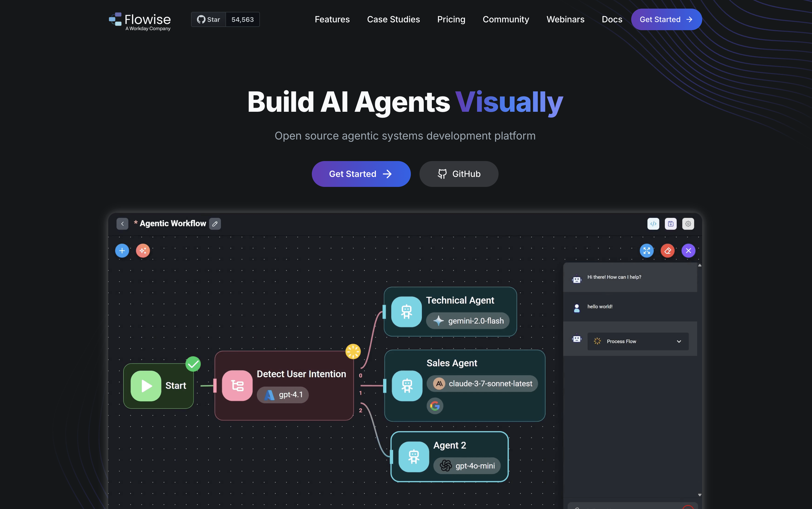Click the back arrow beside Agentic Workflow
Image resolution: width=812 pixels, height=509 pixels.
point(122,224)
